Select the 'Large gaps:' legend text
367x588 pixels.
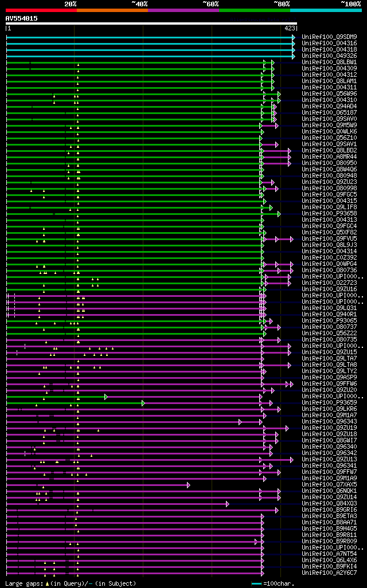click(25, 583)
